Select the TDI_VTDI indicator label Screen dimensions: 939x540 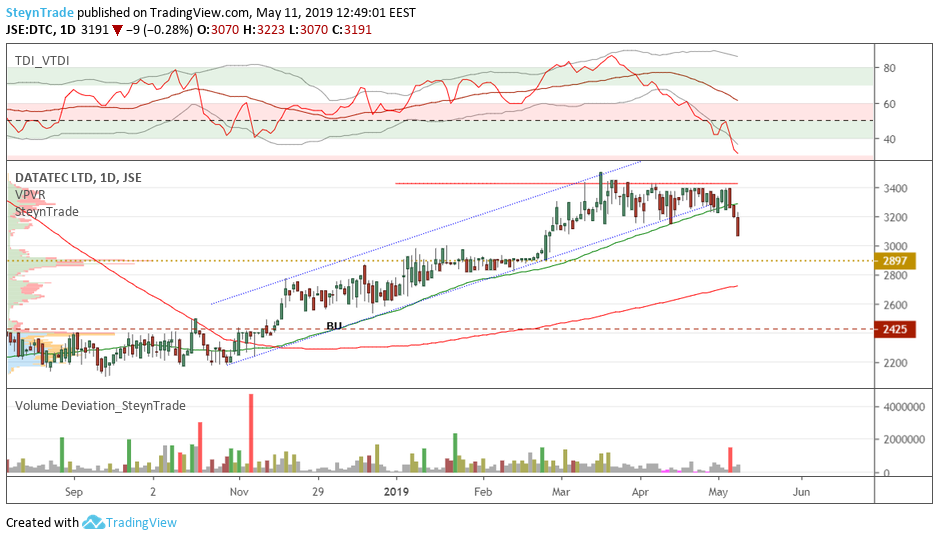(42, 60)
